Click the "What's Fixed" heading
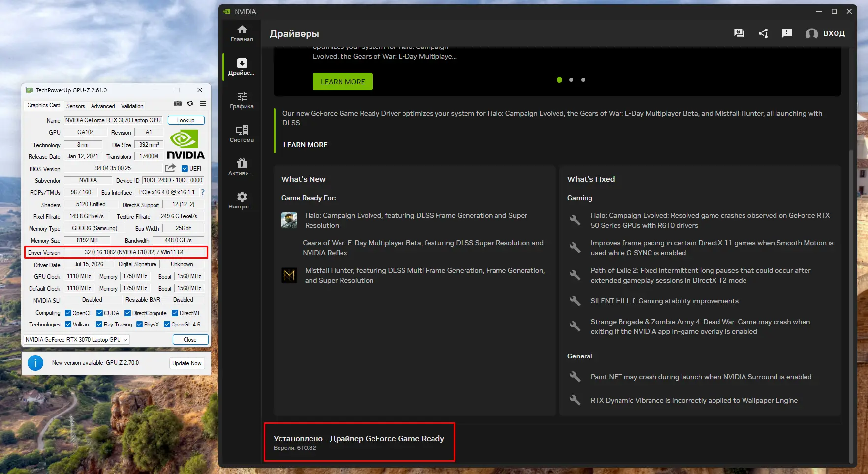The width and height of the screenshot is (868, 474). pyautogui.click(x=591, y=179)
